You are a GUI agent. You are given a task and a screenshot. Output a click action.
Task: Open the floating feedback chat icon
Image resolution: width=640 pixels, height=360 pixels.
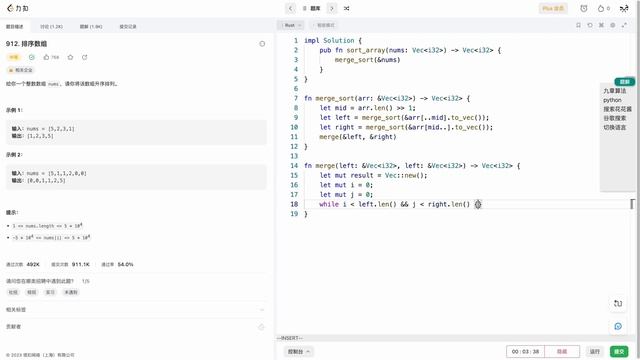click(618, 326)
